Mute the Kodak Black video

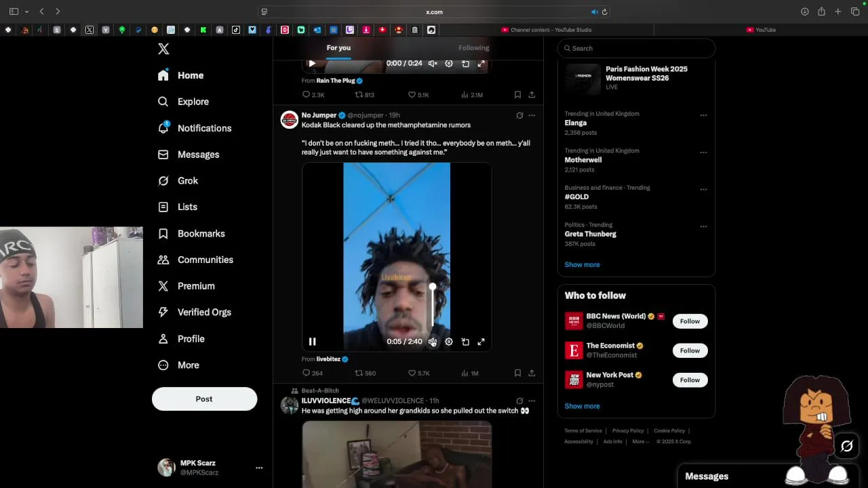coord(433,342)
